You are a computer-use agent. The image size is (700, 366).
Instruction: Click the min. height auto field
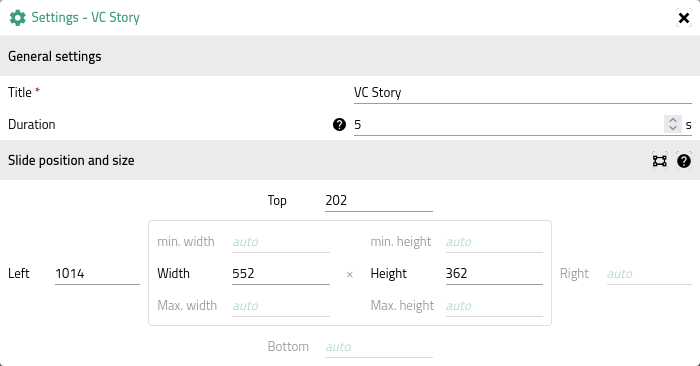494,242
